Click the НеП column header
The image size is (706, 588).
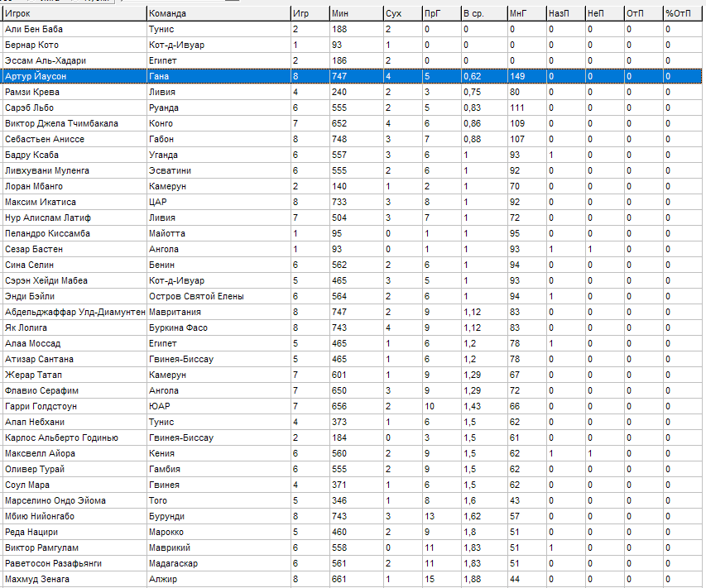pyautogui.click(x=603, y=14)
